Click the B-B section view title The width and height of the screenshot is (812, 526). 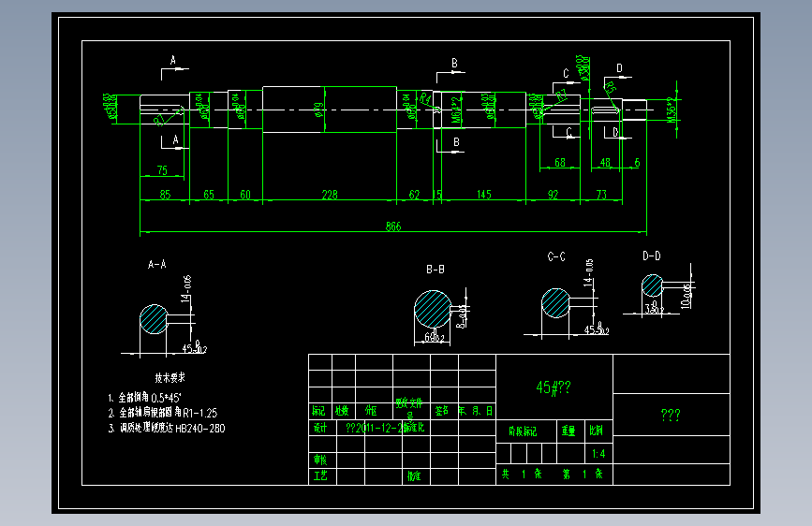coord(435,270)
